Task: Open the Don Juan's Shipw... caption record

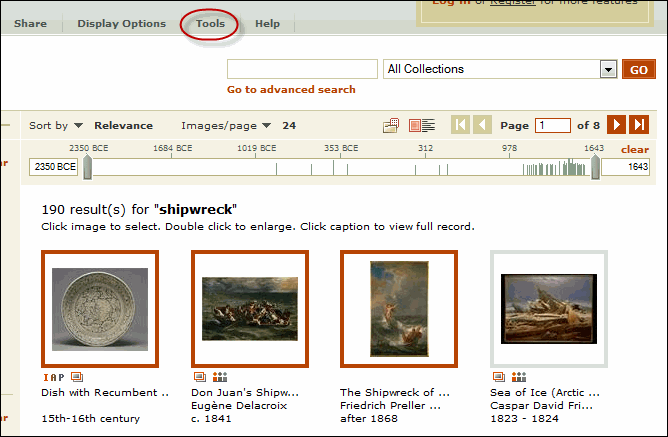Action: [245, 392]
